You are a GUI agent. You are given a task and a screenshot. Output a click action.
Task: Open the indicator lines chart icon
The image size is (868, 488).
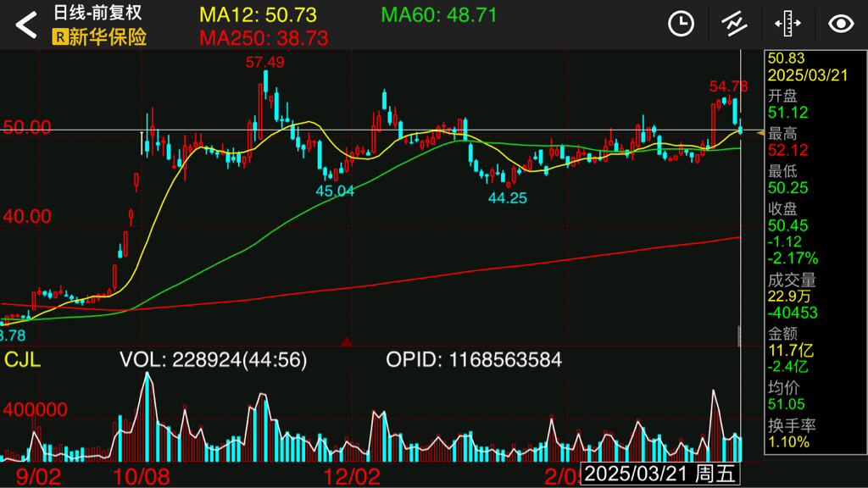(x=734, y=24)
